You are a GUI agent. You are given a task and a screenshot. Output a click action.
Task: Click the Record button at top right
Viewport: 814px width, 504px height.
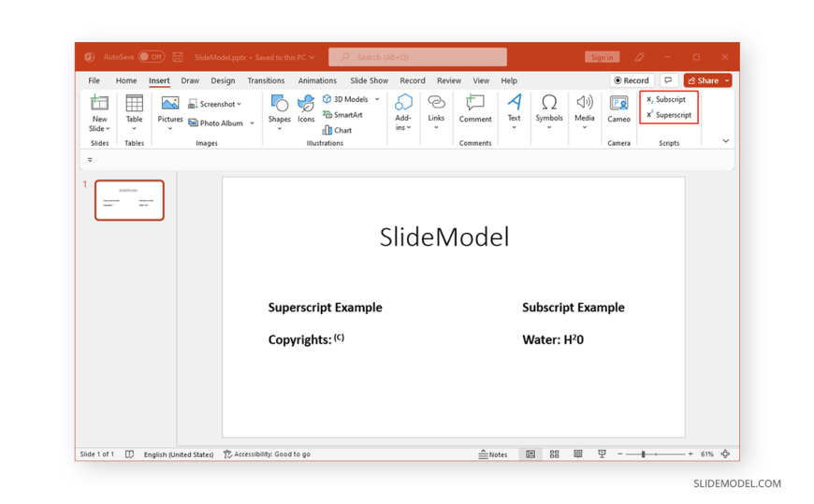(632, 80)
